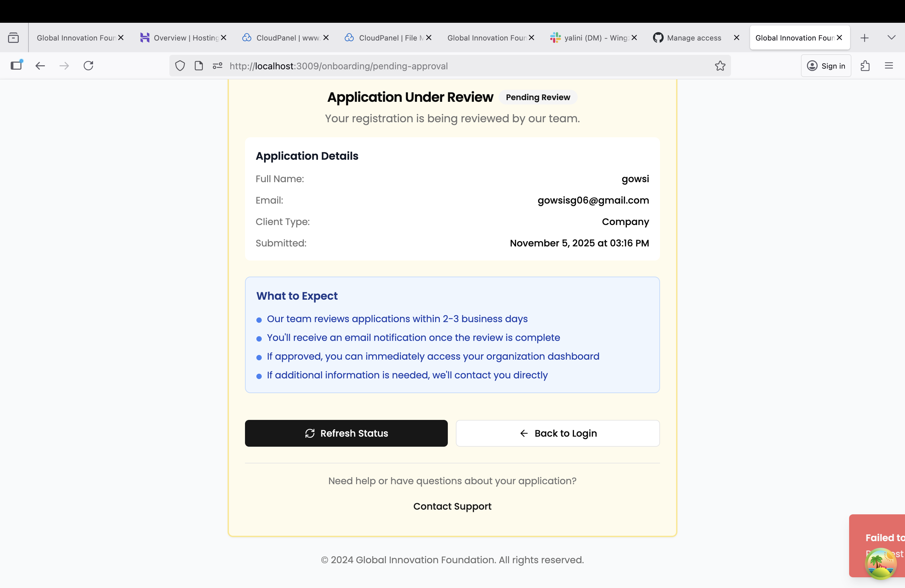Image resolution: width=905 pixels, height=588 pixels.
Task: Close the Overview Hosting tab
Action: (x=224, y=38)
